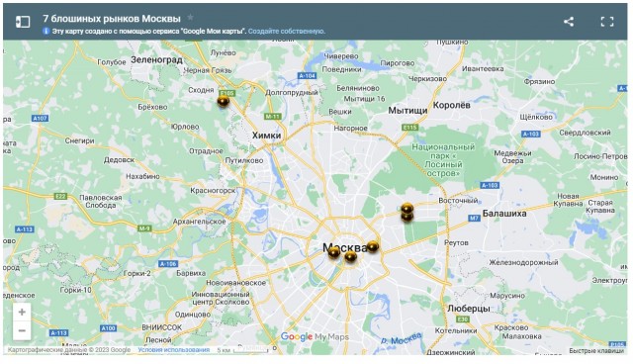Click the 'Щёлково' town label

click(x=536, y=117)
